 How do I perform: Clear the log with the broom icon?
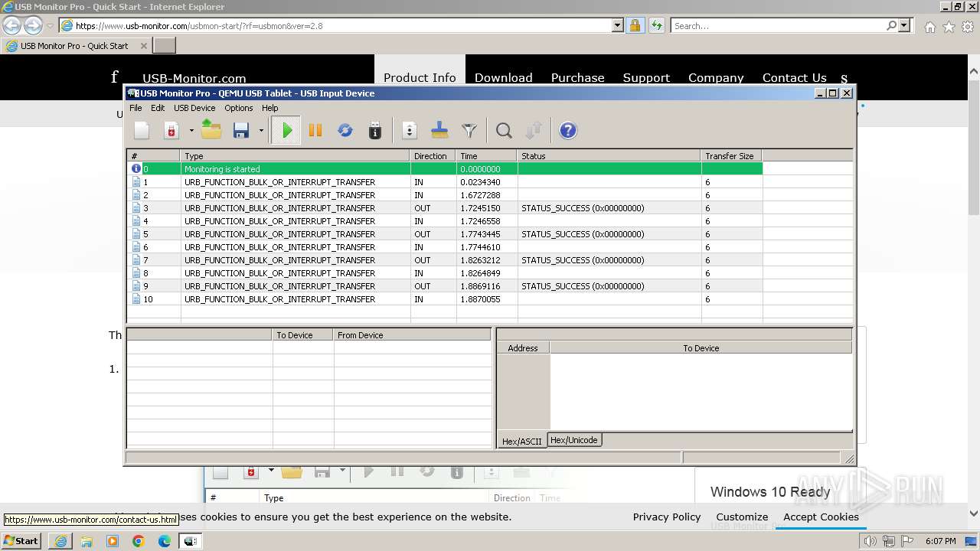click(x=439, y=131)
